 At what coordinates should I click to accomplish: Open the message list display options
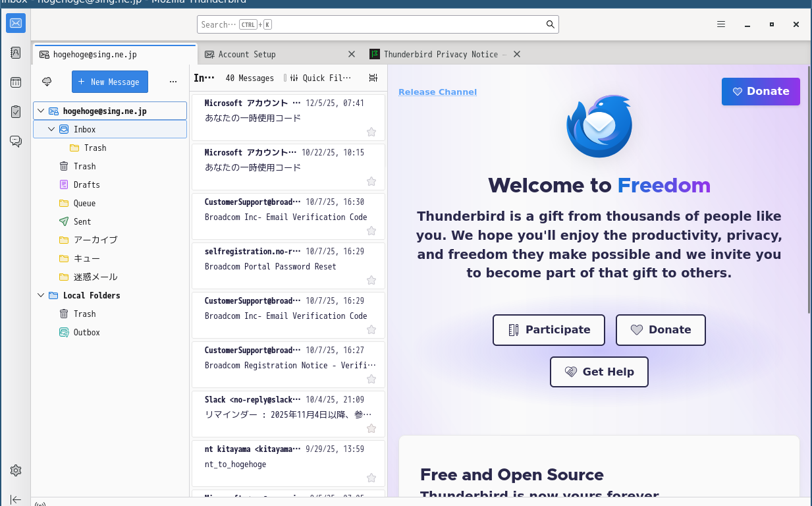coord(373,78)
